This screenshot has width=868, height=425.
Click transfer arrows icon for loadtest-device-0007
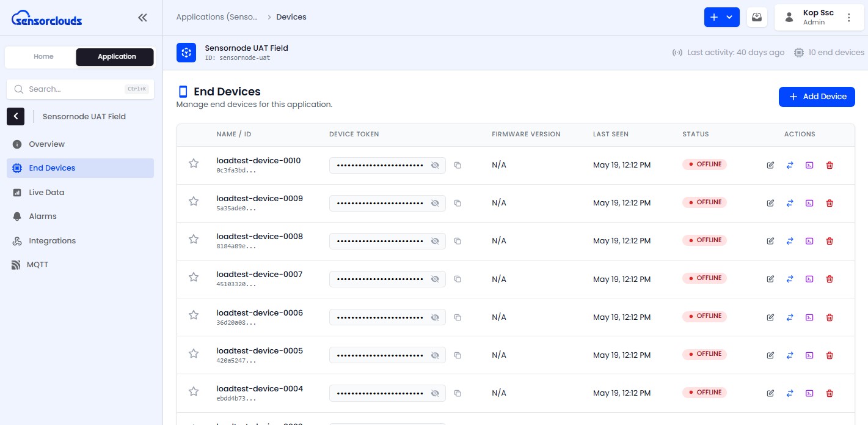coord(790,279)
